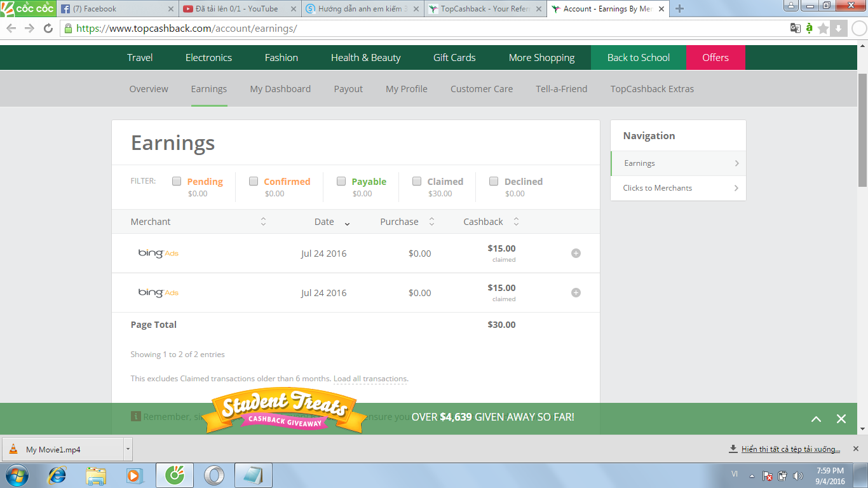Open the Windows Start menu
The image size is (868, 488).
point(16,475)
